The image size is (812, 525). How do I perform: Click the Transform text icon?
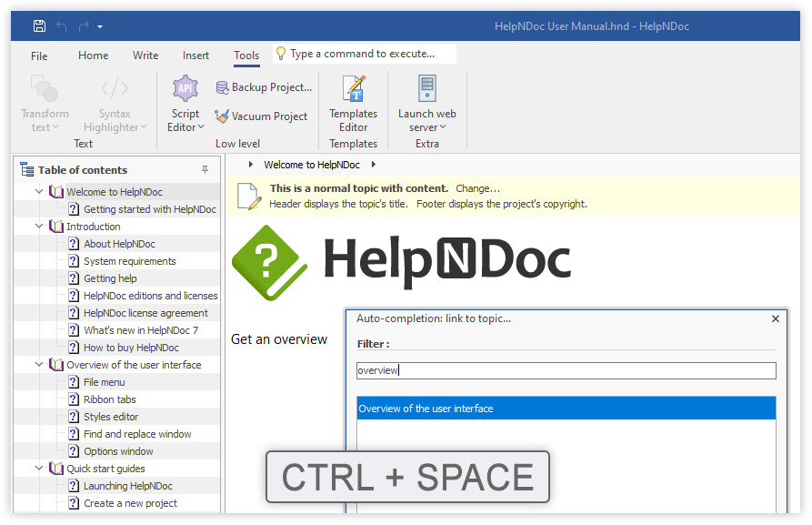pos(44,88)
